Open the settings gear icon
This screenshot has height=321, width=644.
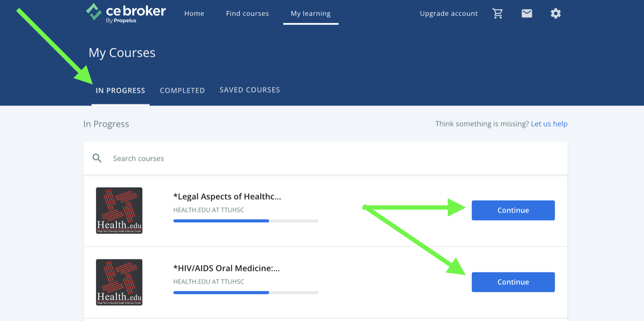click(555, 13)
